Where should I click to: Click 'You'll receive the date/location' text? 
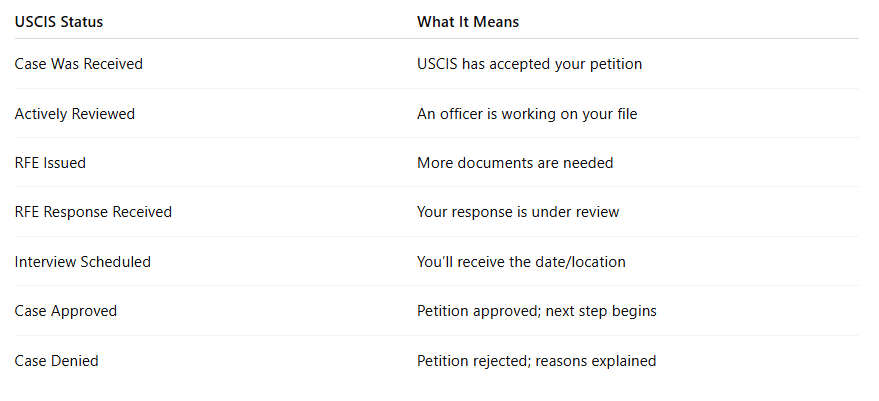point(521,262)
